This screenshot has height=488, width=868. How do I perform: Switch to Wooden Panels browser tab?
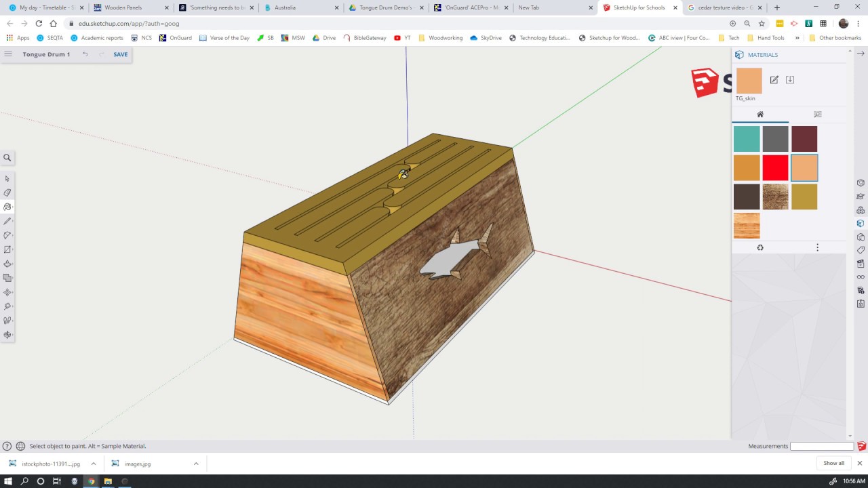[130, 7]
